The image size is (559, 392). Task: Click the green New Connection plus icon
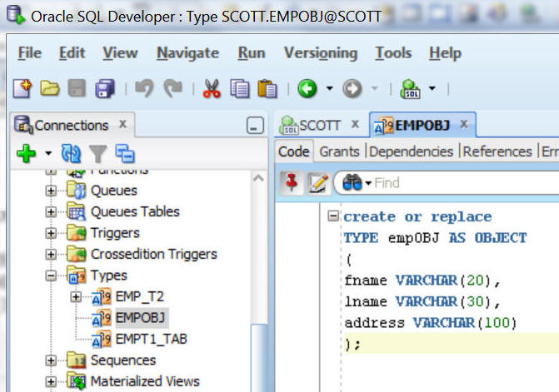tap(26, 153)
